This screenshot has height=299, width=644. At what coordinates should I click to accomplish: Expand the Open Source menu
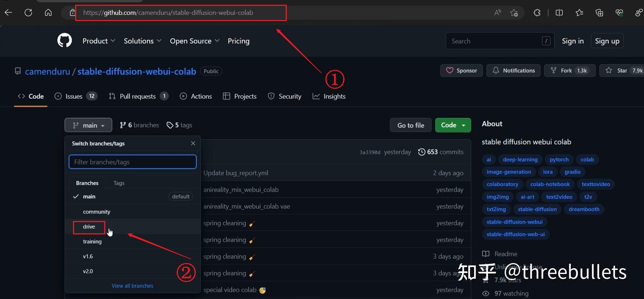click(195, 41)
